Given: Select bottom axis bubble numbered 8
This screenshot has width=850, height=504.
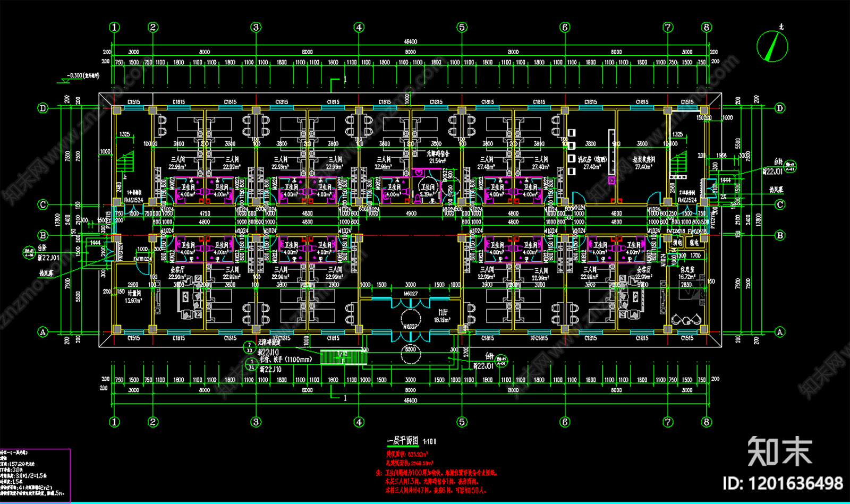Looking at the screenshot, I should pyautogui.click(x=707, y=422).
